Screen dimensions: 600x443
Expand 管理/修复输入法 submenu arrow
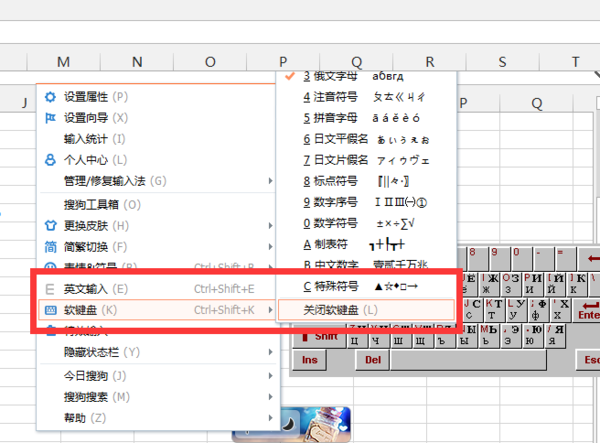coord(270,181)
